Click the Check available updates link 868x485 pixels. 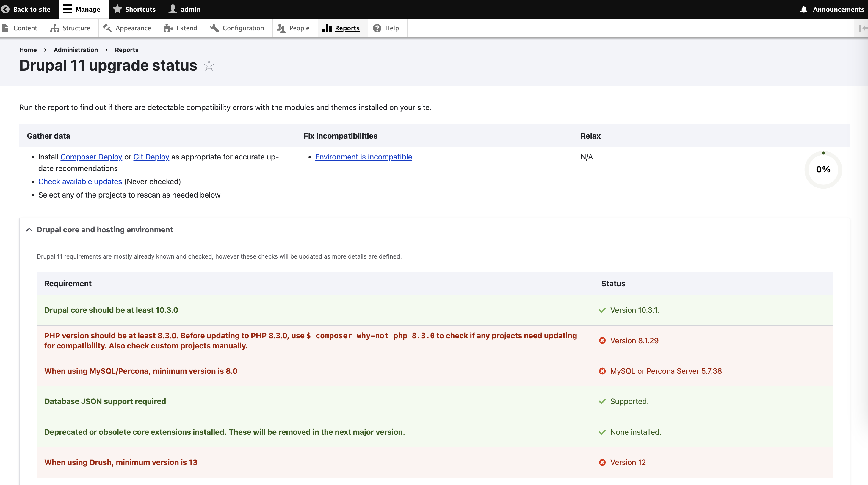(80, 181)
